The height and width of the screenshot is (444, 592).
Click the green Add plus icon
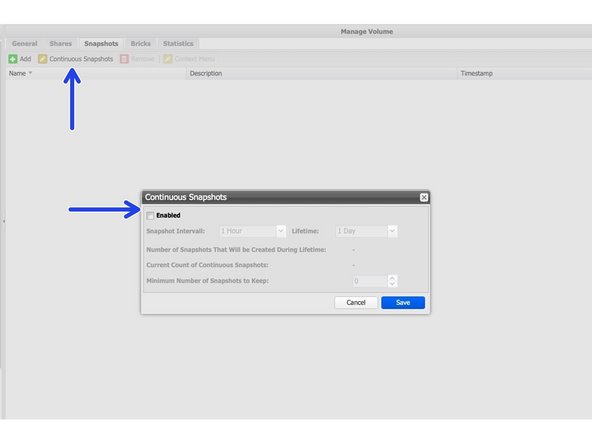click(x=13, y=59)
